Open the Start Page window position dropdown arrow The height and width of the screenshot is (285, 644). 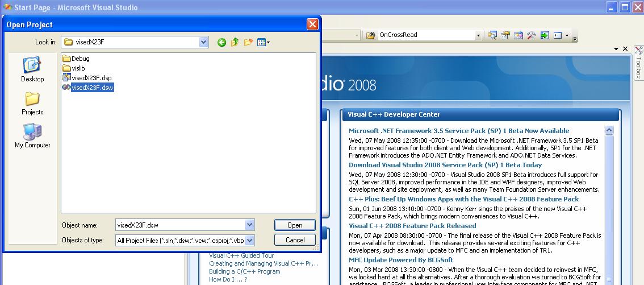616,49
